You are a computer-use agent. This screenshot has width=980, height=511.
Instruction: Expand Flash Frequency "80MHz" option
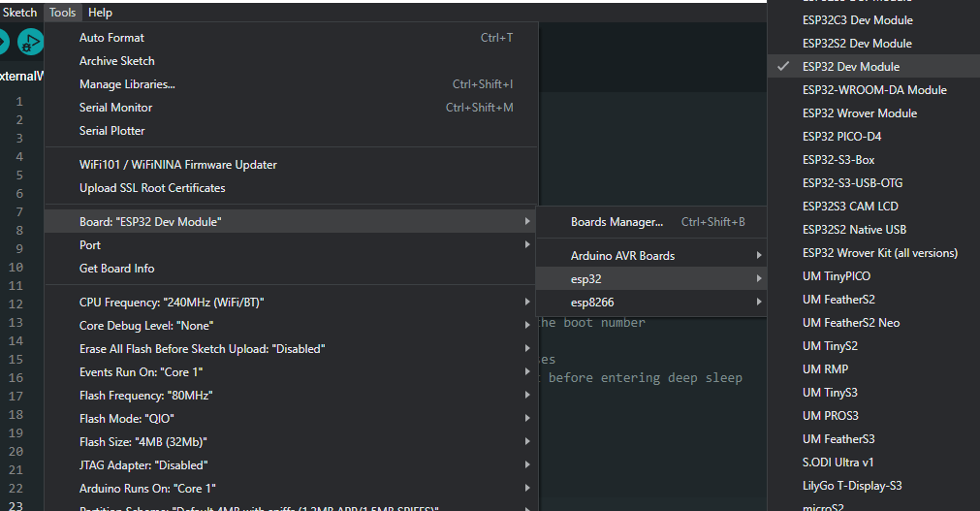291,396
